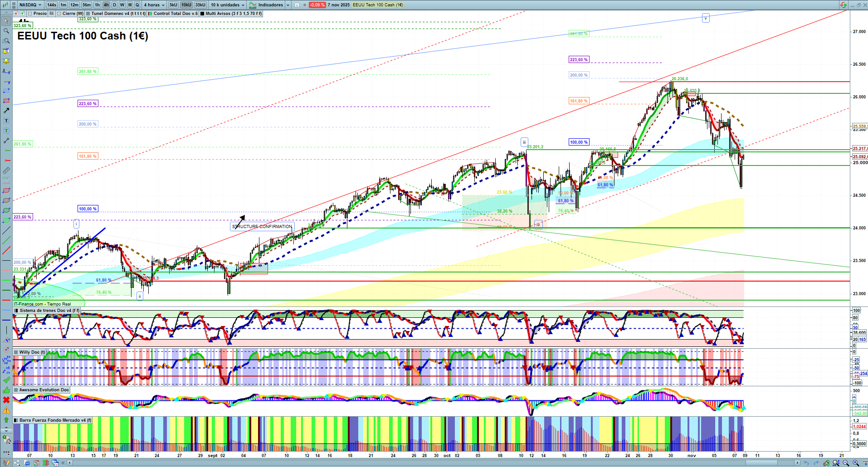Click the red X delete tool
Viewport: 868px width, 467px height.
click(x=6, y=400)
